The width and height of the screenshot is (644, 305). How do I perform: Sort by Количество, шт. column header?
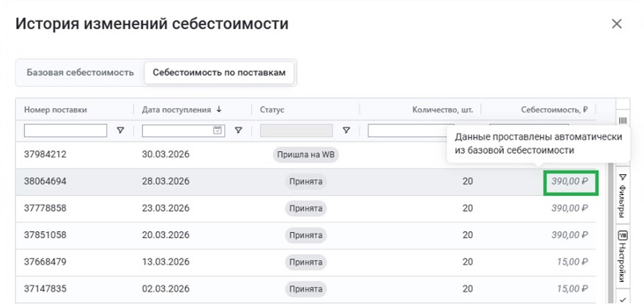[442, 110]
